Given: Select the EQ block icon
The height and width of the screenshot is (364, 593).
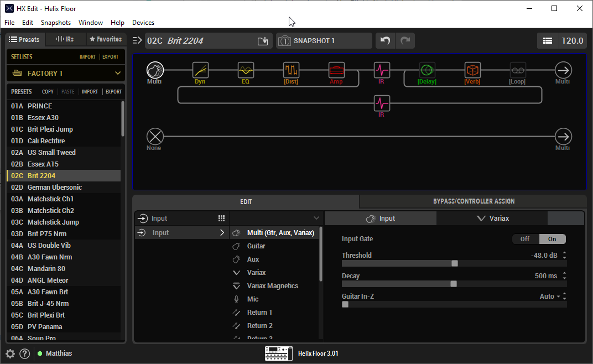Looking at the screenshot, I should 246,70.
